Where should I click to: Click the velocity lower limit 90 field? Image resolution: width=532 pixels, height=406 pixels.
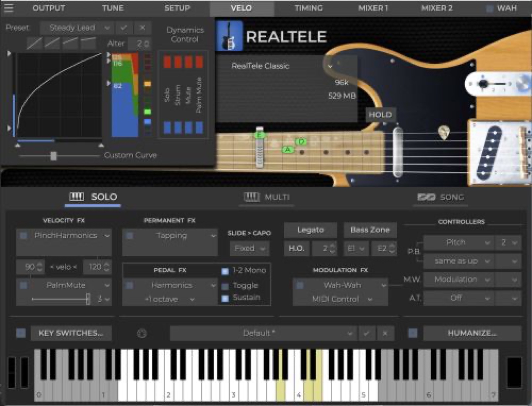[30, 267]
